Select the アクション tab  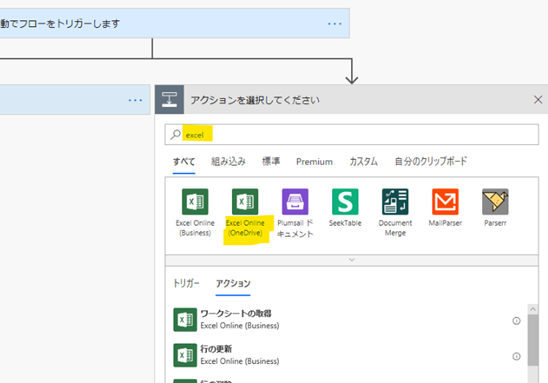click(233, 284)
